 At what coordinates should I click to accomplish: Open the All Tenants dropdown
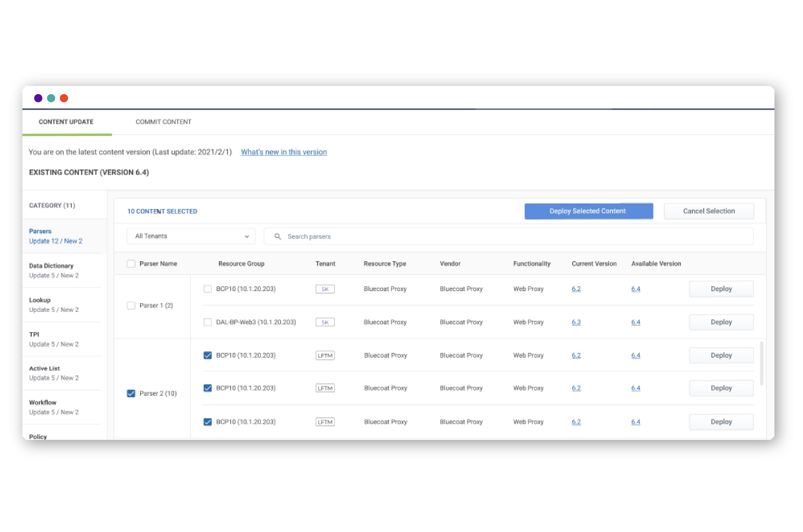[x=191, y=236]
